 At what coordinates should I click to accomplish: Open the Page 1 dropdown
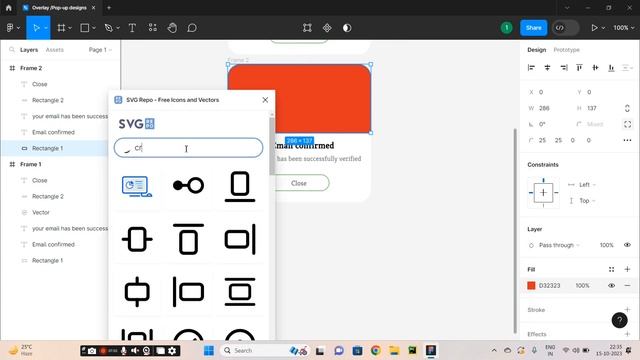click(x=100, y=50)
